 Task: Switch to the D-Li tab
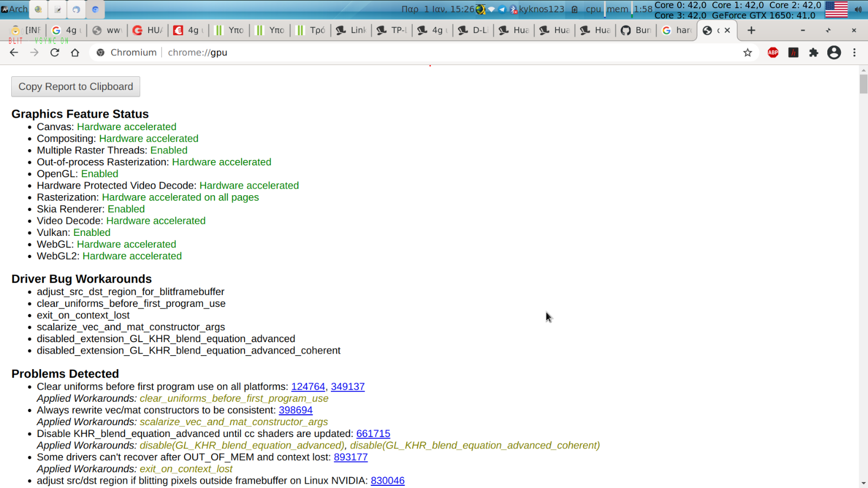click(474, 30)
